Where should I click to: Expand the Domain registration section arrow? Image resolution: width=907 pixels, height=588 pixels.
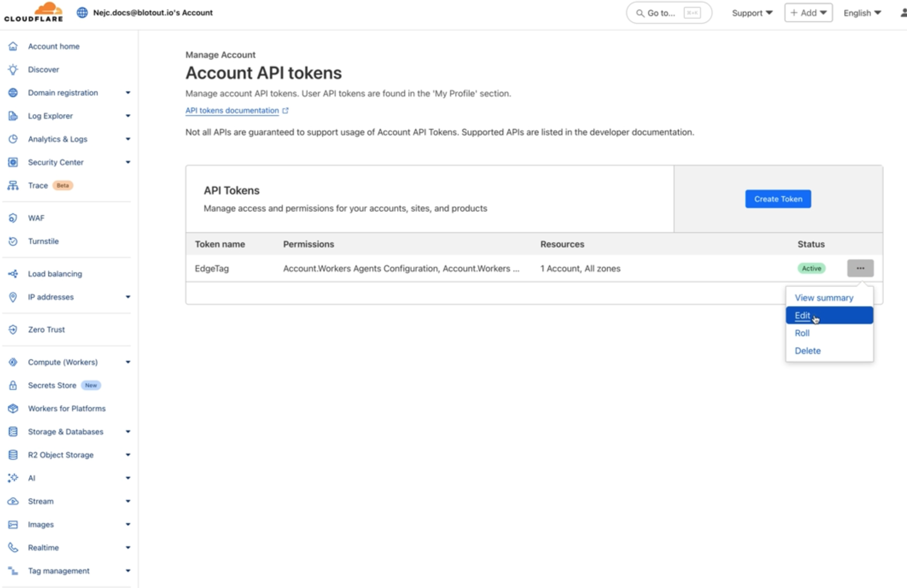pos(128,93)
